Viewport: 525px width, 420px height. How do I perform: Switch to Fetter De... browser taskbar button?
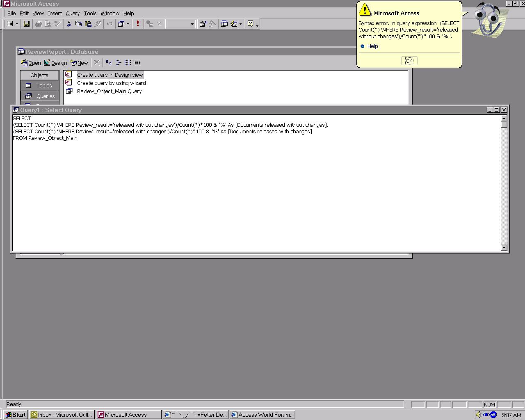[195, 415]
